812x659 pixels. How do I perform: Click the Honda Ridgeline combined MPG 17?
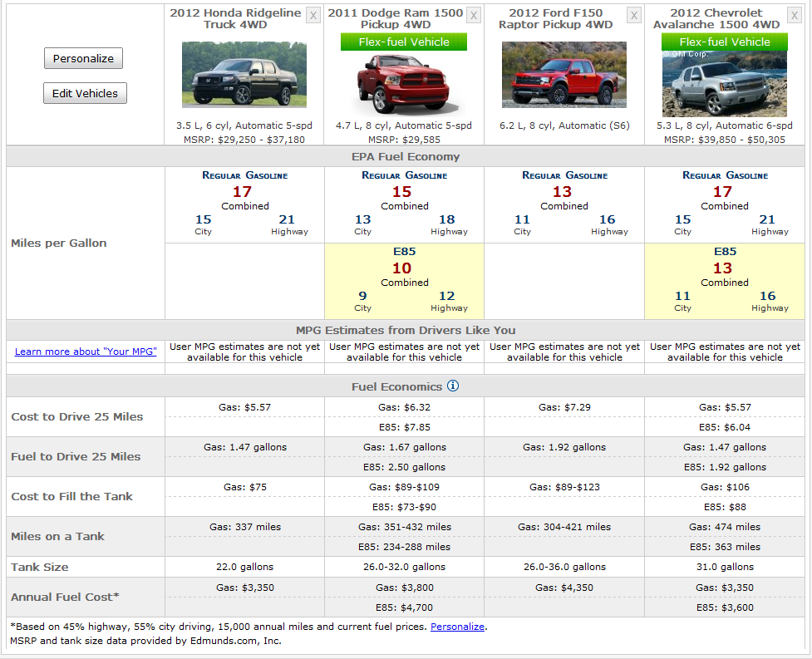click(242, 191)
